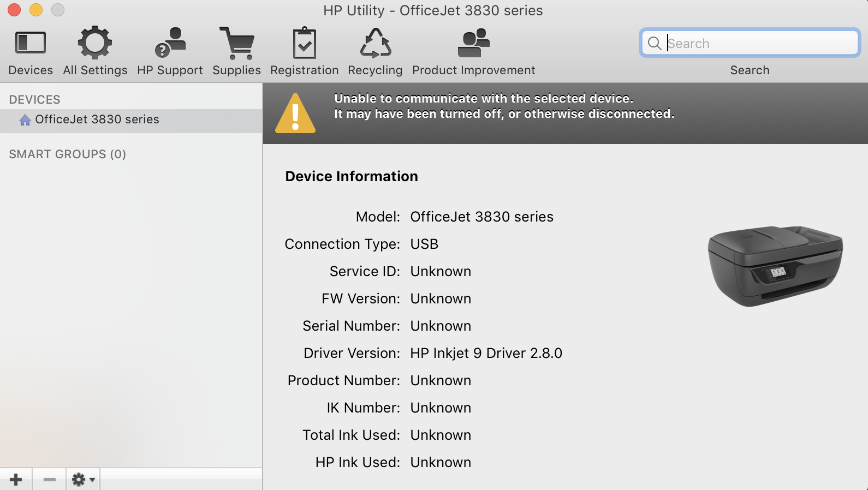Image resolution: width=868 pixels, height=490 pixels.
Task: Click the yellow warning triangle icon
Action: pyautogui.click(x=295, y=113)
